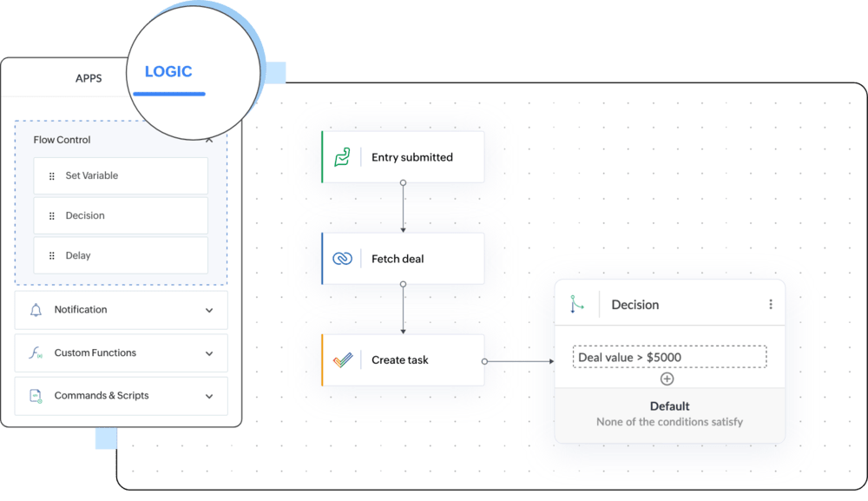
Task: Add a condition with the plus icon
Action: click(667, 379)
